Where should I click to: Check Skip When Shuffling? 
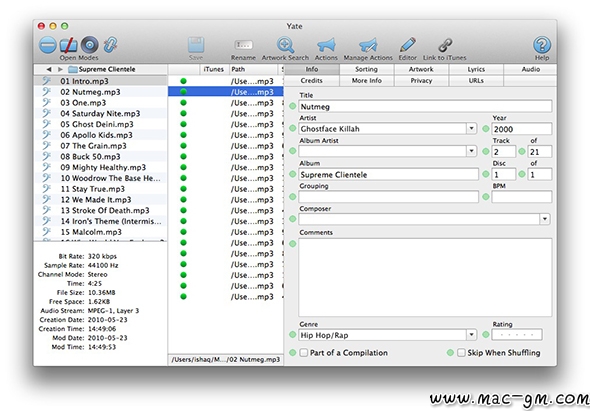461,353
